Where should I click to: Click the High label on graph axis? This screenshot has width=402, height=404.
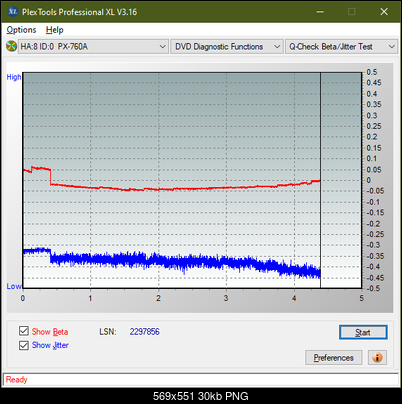(x=14, y=77)
